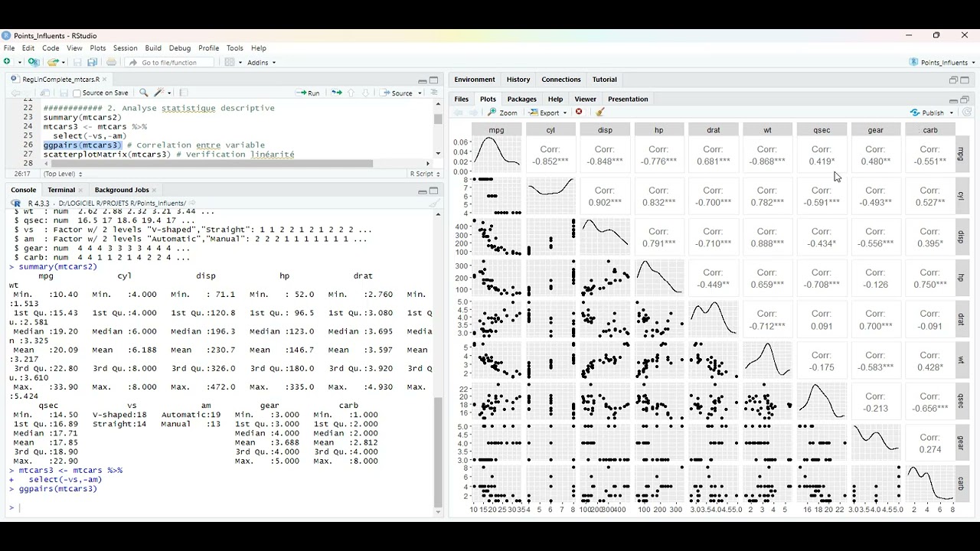
Task: Save the current document with the main toolbar disk icon
Action: point(77,62)
